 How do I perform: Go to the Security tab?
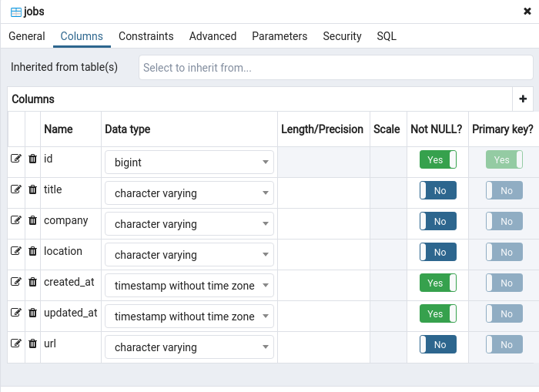point(342,36)
